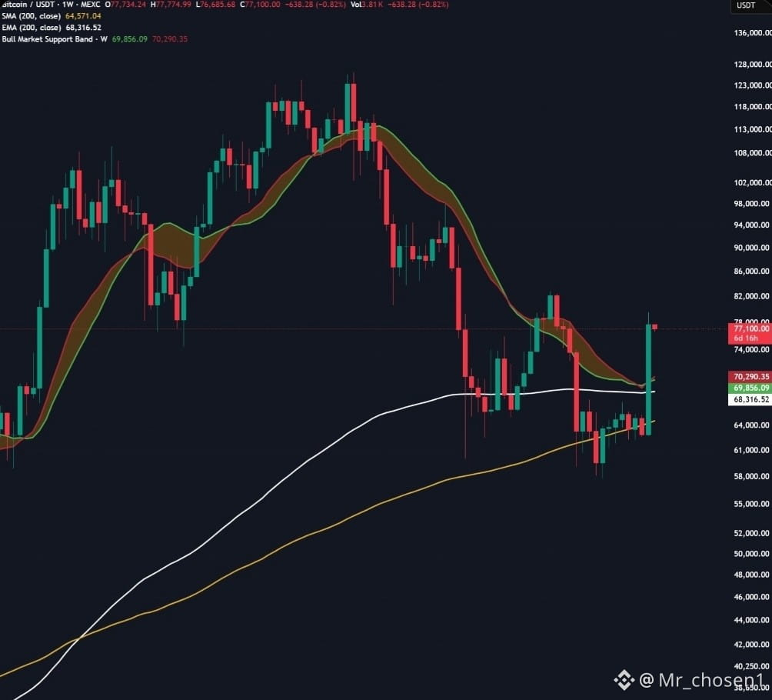Click the 42,000.00 price scale label

point(752,645)
